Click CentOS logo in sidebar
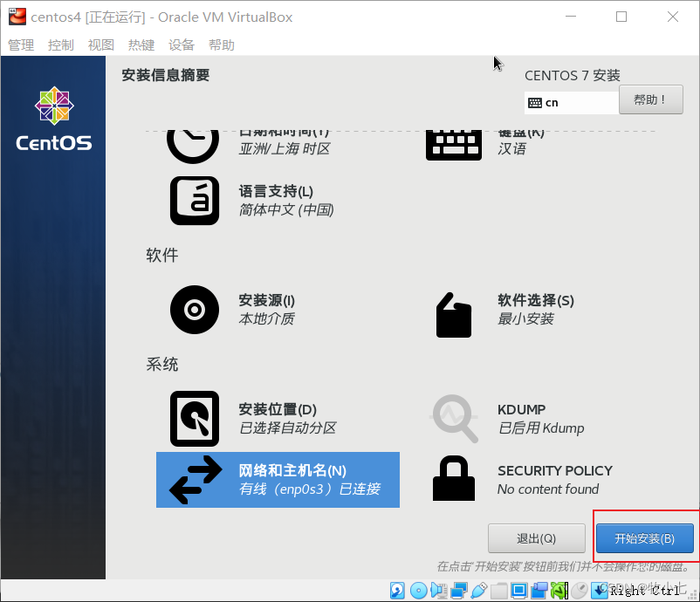 click(x=54, y=119)
